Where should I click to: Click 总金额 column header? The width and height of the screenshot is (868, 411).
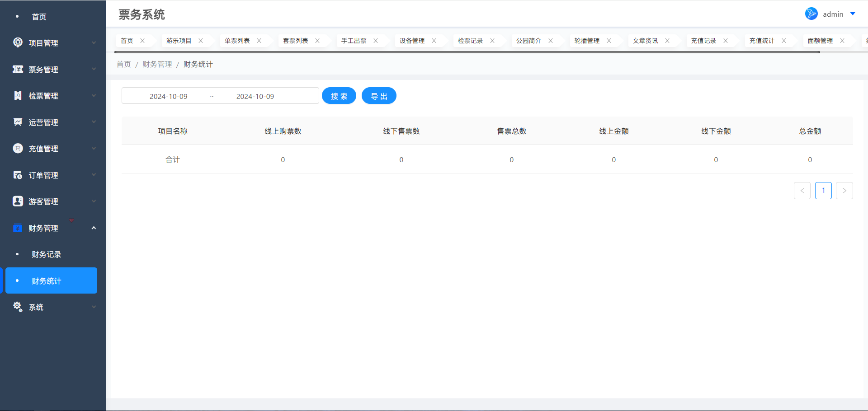810,131
